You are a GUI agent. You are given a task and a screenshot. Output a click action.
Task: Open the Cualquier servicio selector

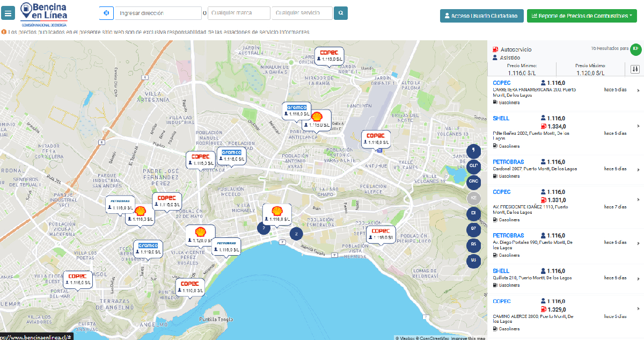pos(302,13)
